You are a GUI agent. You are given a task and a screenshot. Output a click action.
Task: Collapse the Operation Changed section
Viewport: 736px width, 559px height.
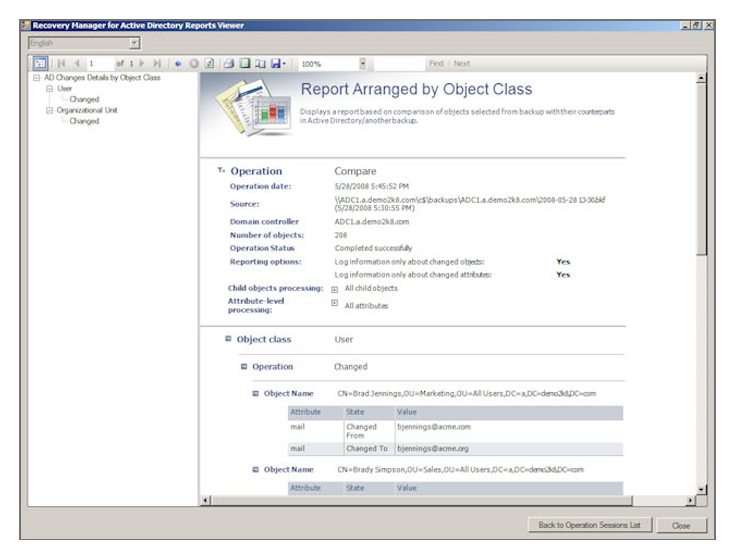pos(244,366)
